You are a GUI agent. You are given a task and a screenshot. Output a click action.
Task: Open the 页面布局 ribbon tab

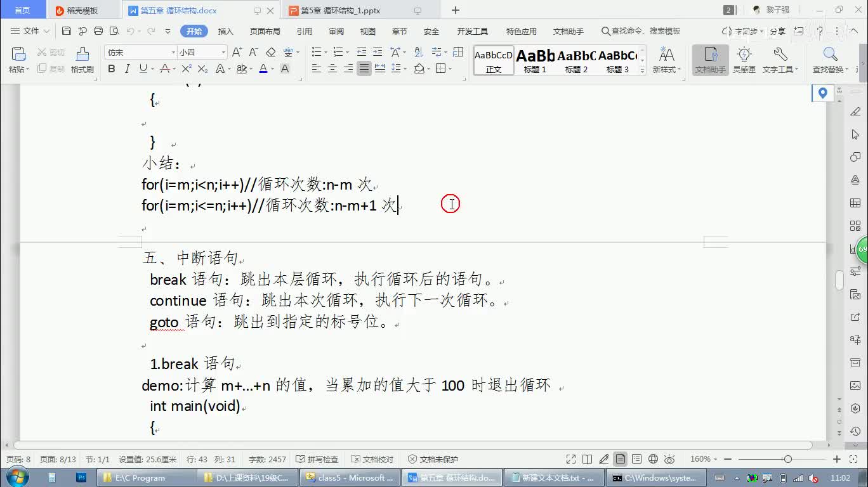click(x=265, y=31)
